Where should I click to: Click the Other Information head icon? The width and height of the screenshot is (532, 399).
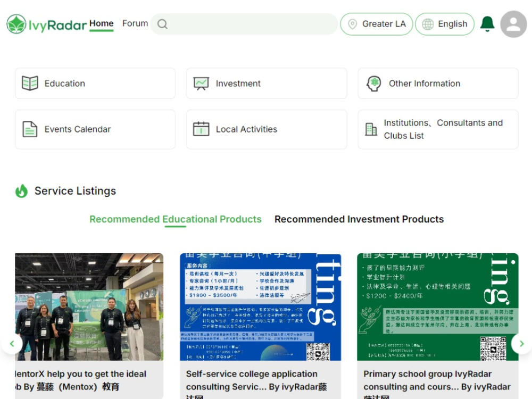pyautogui.click(x=373, y=84)
